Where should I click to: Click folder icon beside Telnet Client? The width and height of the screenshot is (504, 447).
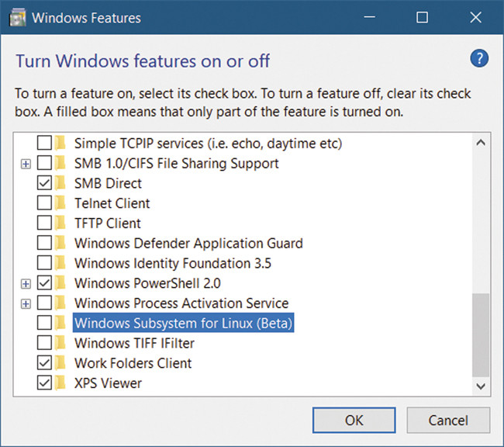pyautogui.click(x=61, y=204)
